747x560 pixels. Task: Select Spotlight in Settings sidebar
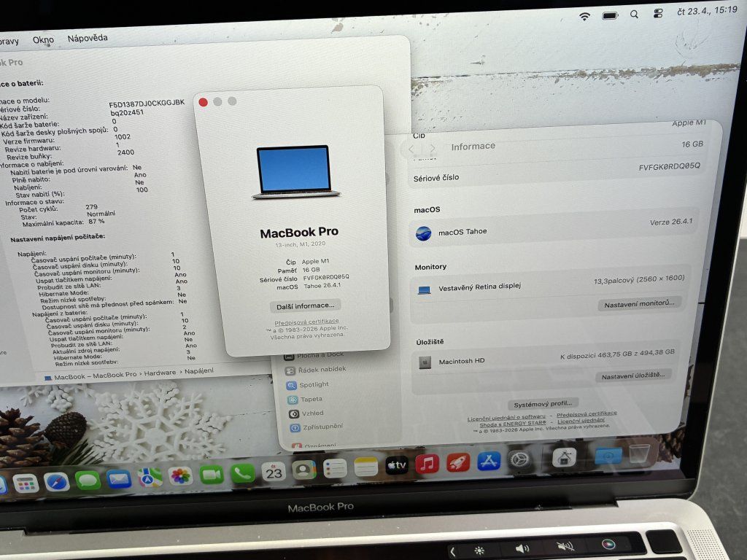pyautogui.click(x=309, y=385)
